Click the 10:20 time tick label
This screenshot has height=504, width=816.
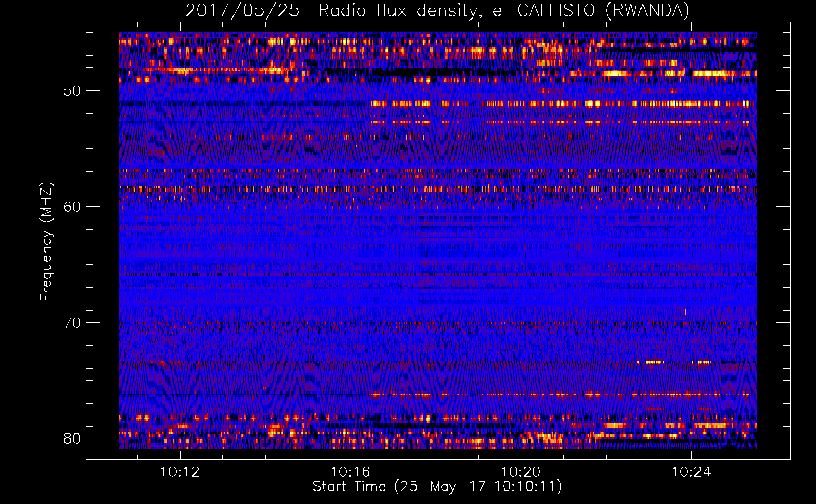pyautogui.click(x=520, y=472)
